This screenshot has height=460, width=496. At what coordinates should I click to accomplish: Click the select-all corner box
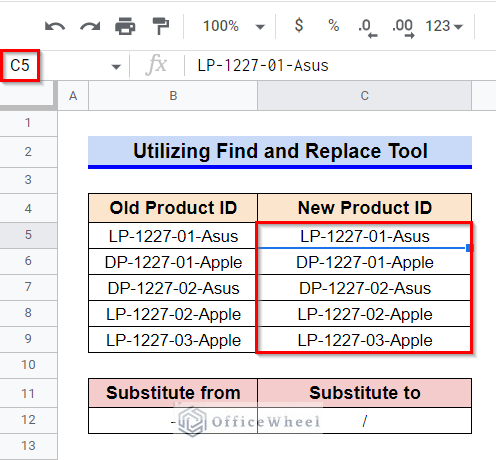[x=28, y=95]
